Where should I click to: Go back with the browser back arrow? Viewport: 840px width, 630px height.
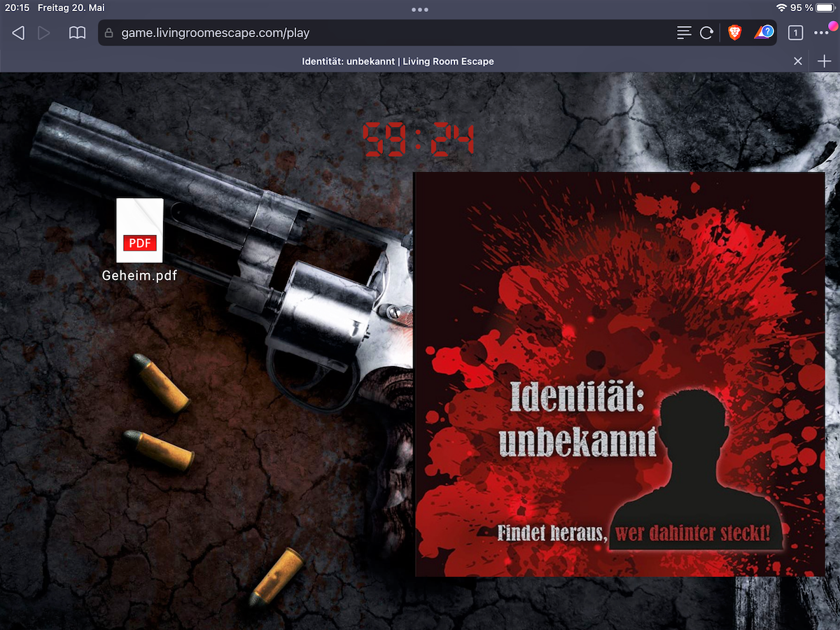(19, 33)
